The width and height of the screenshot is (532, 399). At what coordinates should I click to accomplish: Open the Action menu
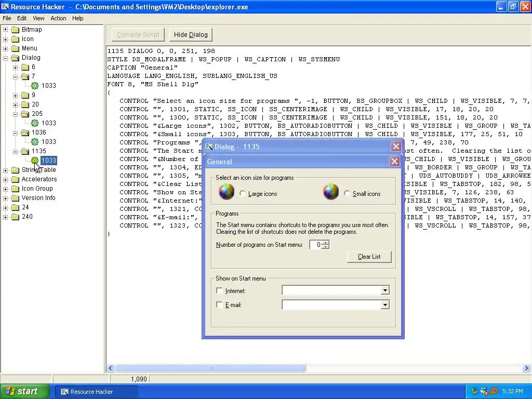[x=58, y=18]
